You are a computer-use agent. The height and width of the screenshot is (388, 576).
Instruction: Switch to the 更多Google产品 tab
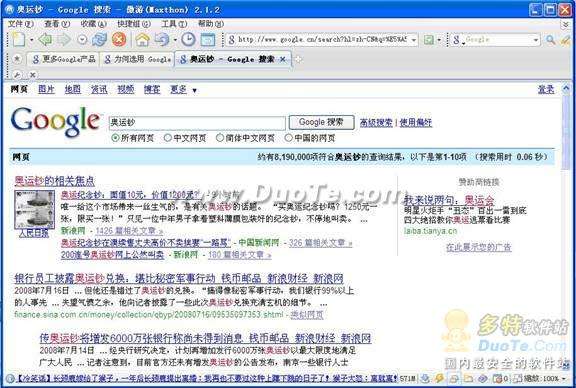click(x=64, y=59)
